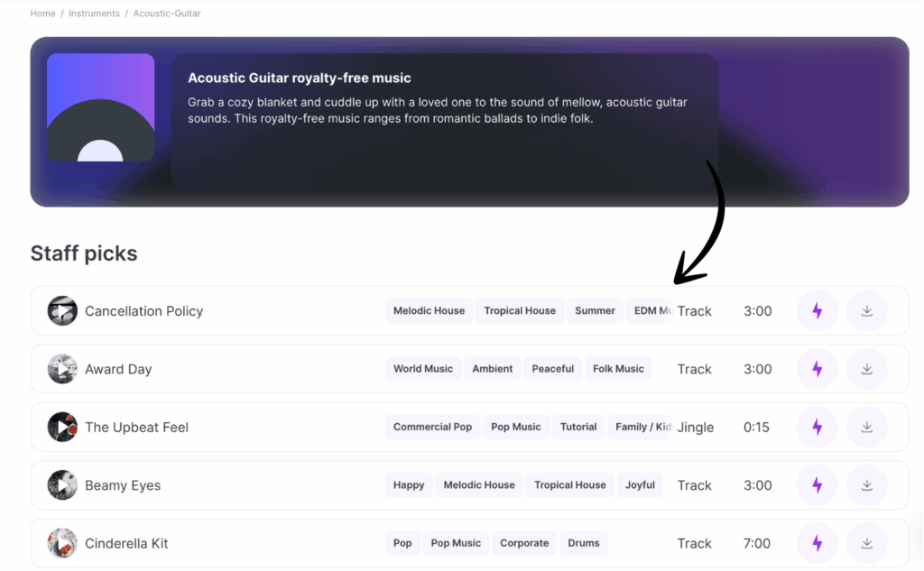924x571 pixels.
Task: Go to Home in the breadcrumb
Action: (x=42, y=14)
